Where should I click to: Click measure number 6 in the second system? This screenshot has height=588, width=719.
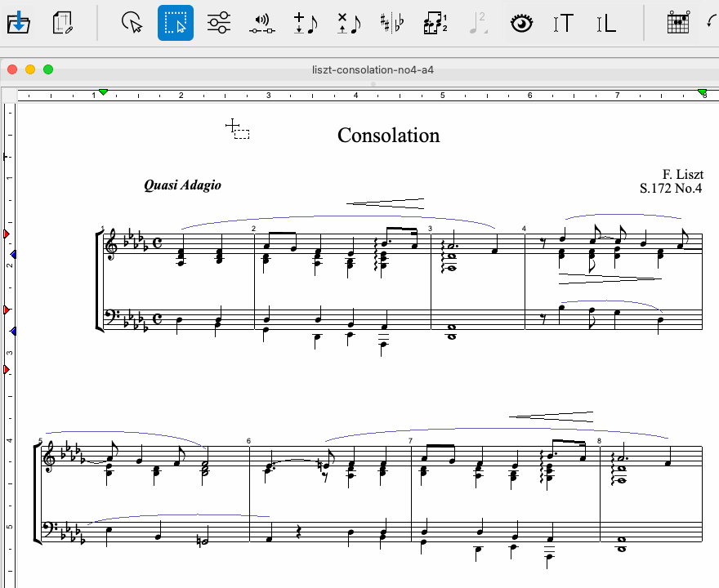click(248, 441)
